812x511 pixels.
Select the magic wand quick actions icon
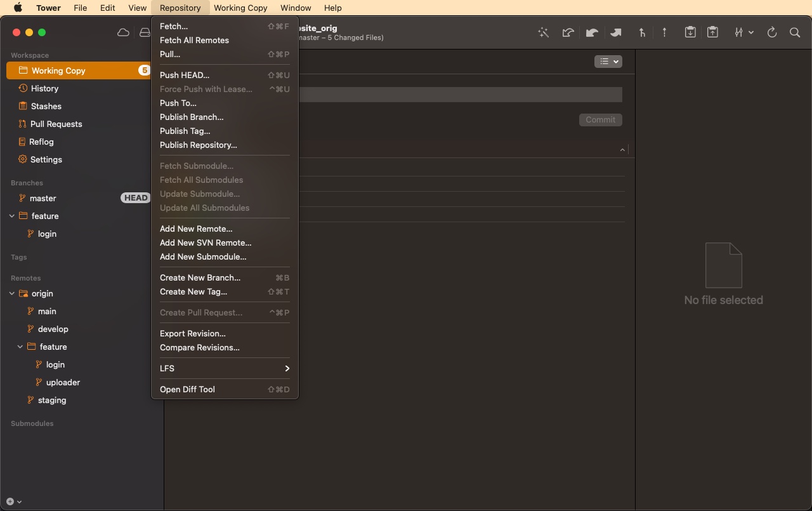544,32
